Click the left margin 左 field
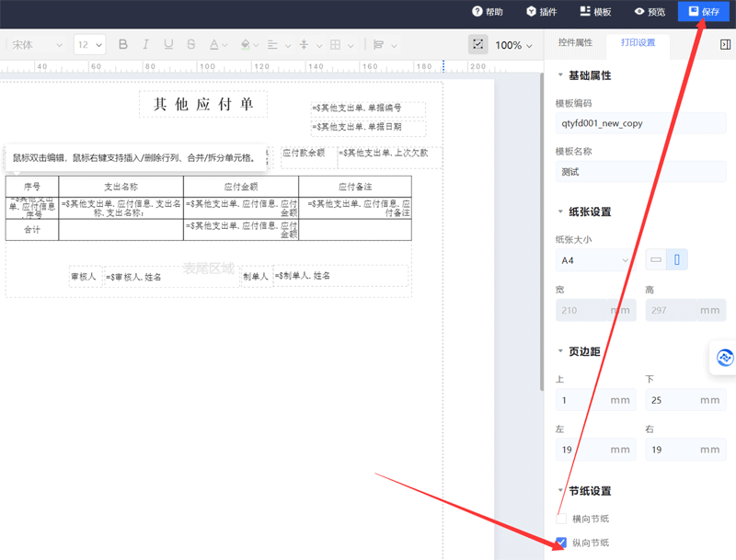 [x=595, y=450]
